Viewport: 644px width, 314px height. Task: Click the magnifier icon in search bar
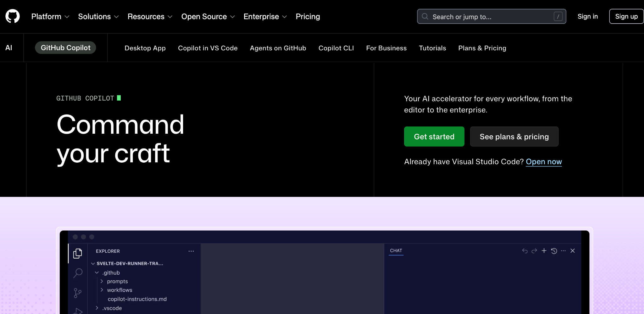click(425, 16)
